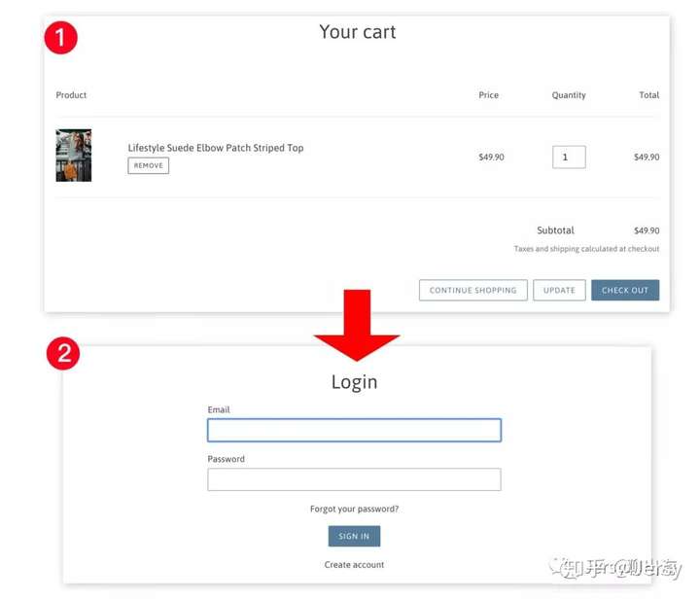The height and width of the screenshot is (600, 700).
Task: Open the Create account link
Action: coord(355,565)
